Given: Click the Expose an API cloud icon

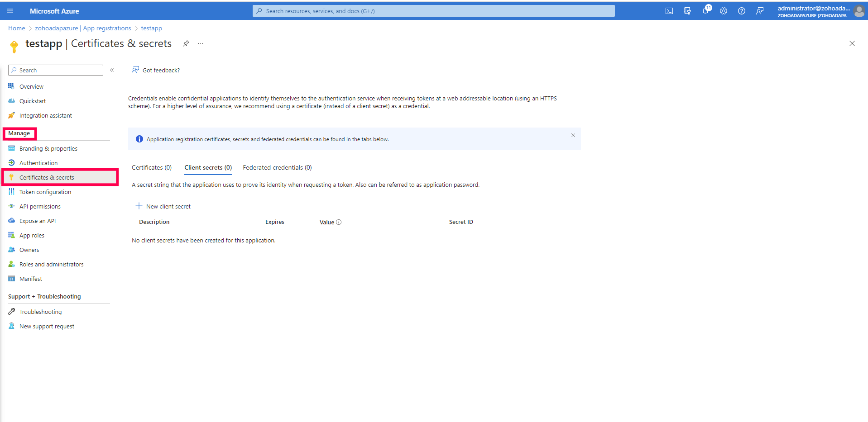Looking at the screenshot, I should tap(11, 220).
